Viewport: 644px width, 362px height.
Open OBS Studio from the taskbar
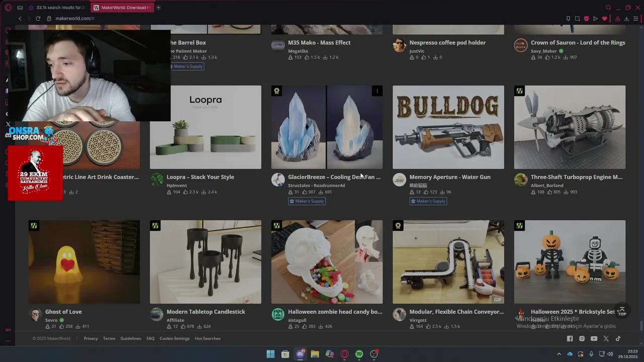[374, 354]
